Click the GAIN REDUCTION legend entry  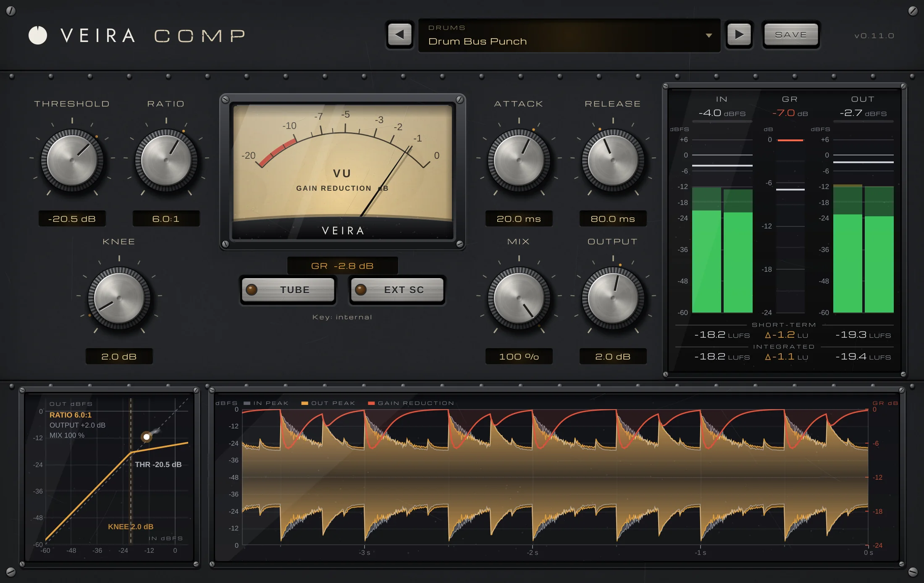(411, 403)
